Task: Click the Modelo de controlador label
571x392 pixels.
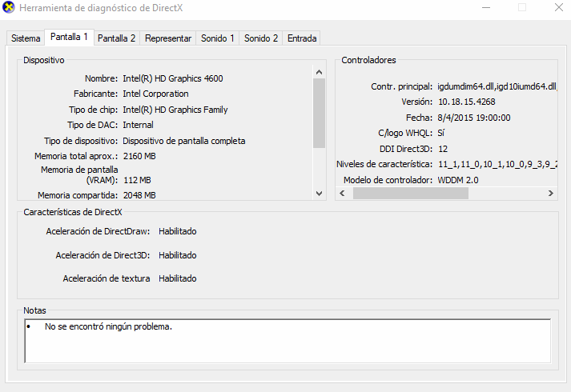Action: click(388, 180)
